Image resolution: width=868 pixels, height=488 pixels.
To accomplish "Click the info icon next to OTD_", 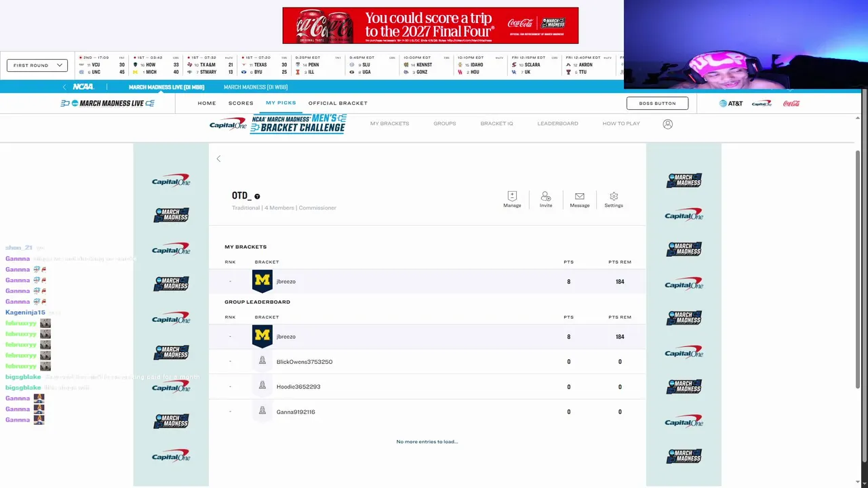I will pyautogui.click(x=257, y=197).
